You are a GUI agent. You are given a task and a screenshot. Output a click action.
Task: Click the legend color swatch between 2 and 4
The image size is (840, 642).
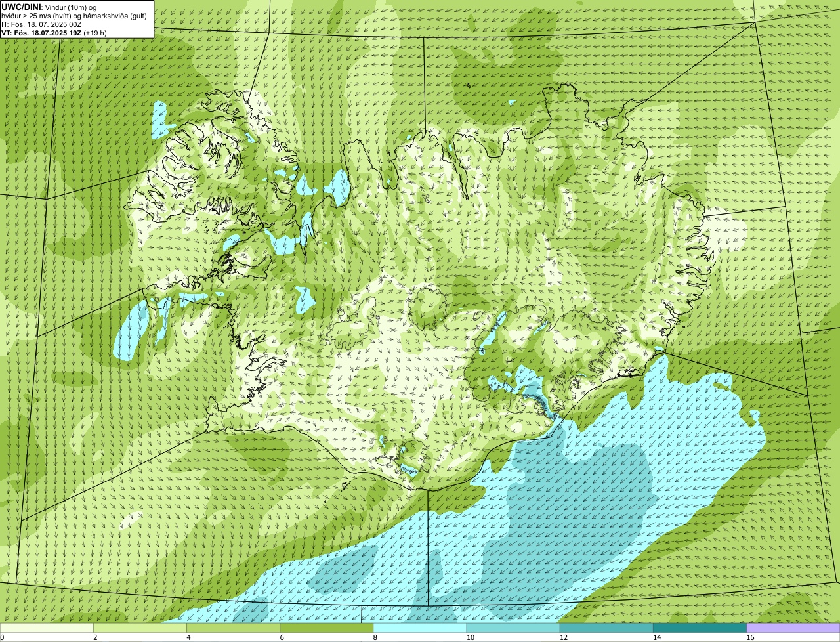pos(140,628)
